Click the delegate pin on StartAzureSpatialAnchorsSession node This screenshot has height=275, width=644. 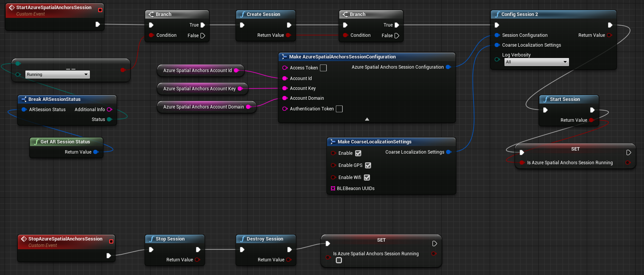point(100,10)
